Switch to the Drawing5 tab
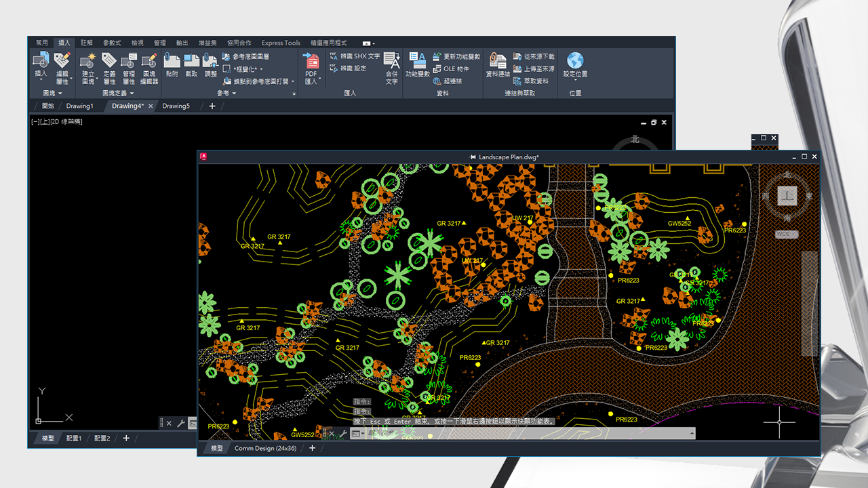The width and height of the screenshot is (868, 488). click(176, 106)
